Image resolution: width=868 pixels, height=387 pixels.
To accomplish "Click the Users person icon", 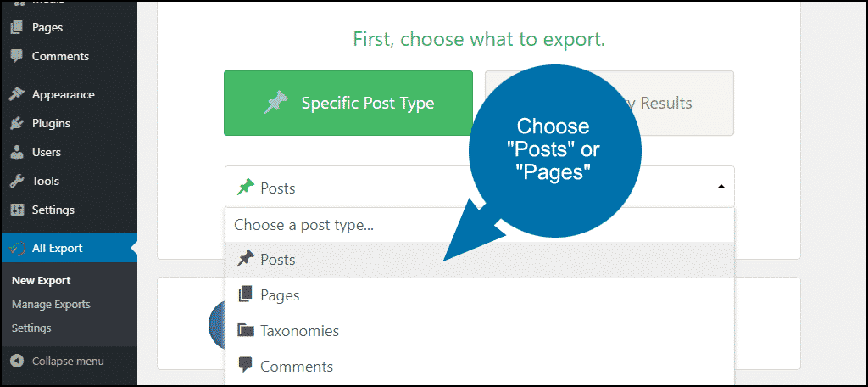I will (x=17, y=152).
